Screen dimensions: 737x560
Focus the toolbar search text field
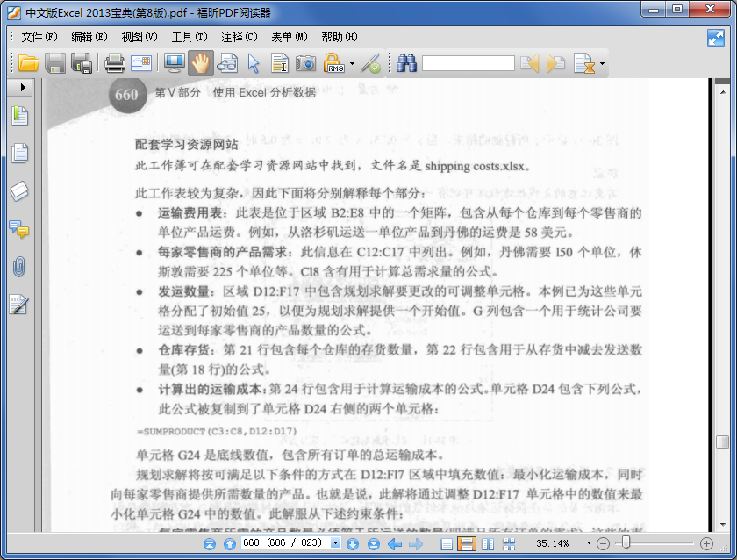pyautogui.click(x=469, y=63)
